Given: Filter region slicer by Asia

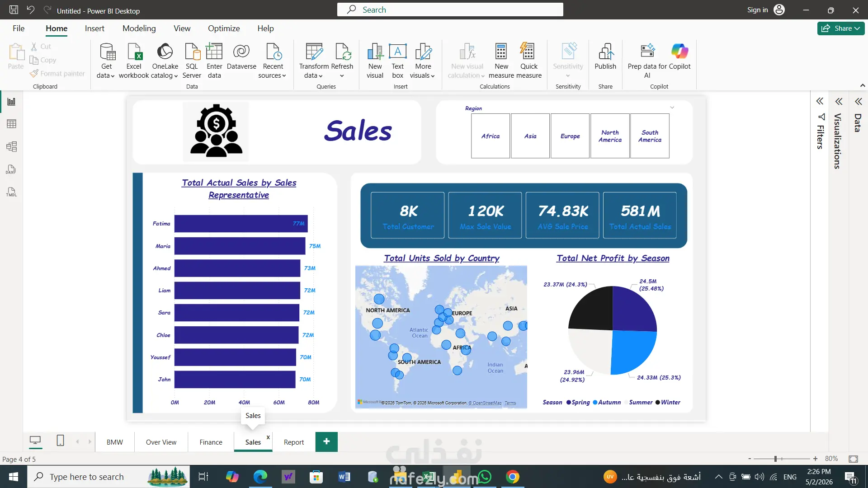Looking at the screenshot, I should pyautogui.click(x=530, y=136).
